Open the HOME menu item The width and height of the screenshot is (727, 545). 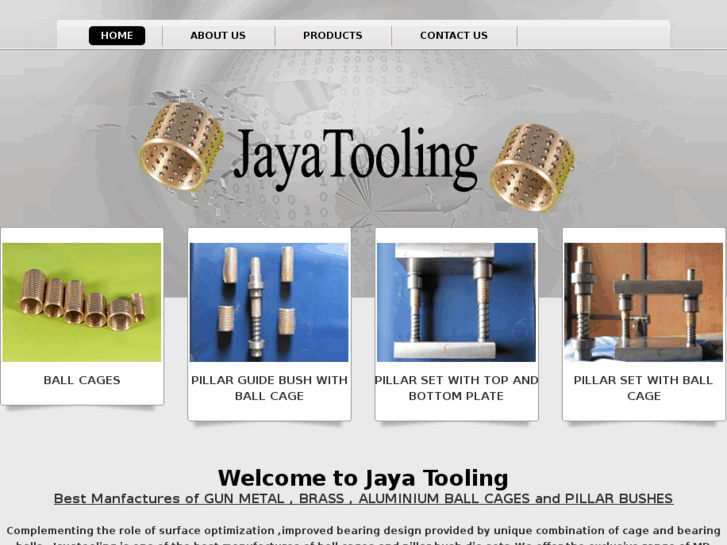pos(117,36)
